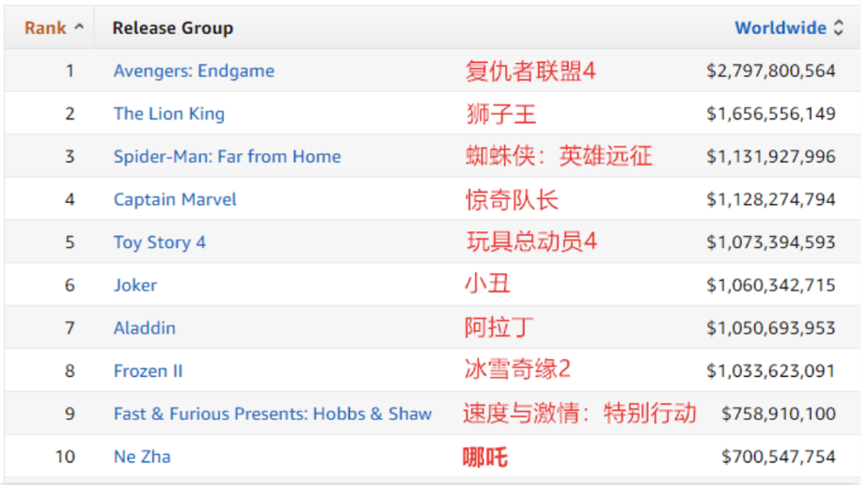The height and width of the screenshot is (485, 868).
Task: Open the Avengers: Endgame link
Action: 194,71
